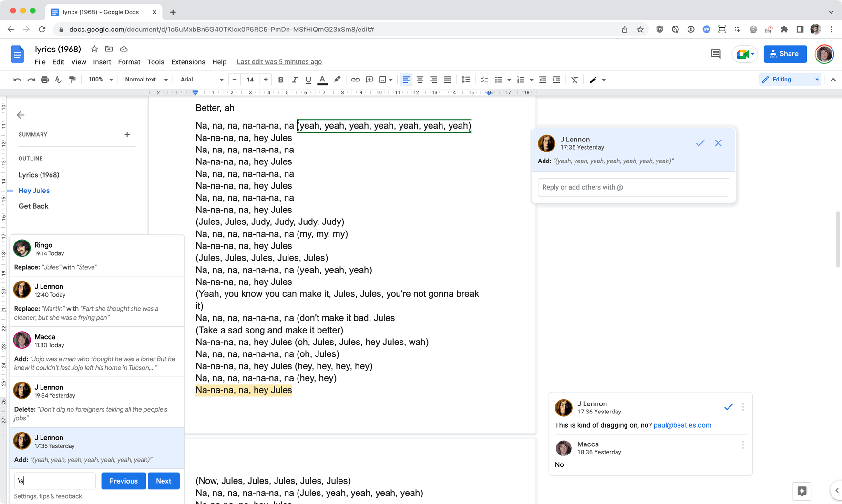The height and width of the screenshot is (504, 842).
Task: Click the Undo toolbar icon
Action: click(x=17, y=80)
